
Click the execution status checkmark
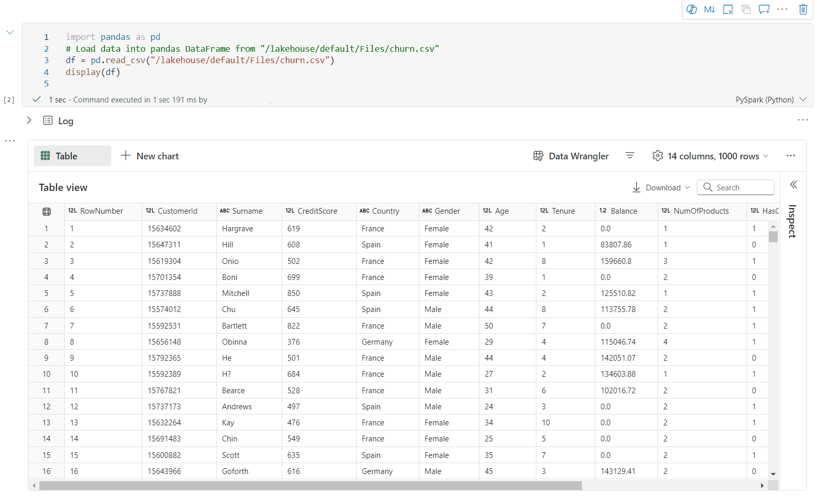coord(36,99)
